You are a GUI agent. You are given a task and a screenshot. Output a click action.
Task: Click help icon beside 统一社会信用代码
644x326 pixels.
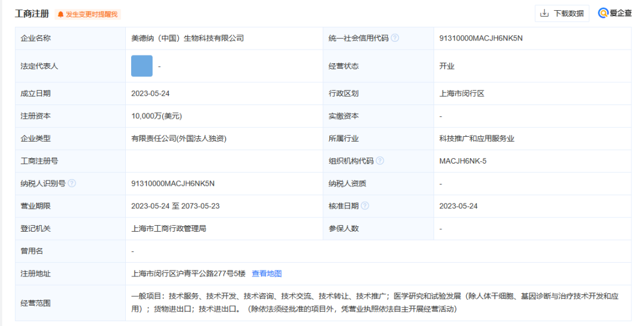(x=395, y=38)
